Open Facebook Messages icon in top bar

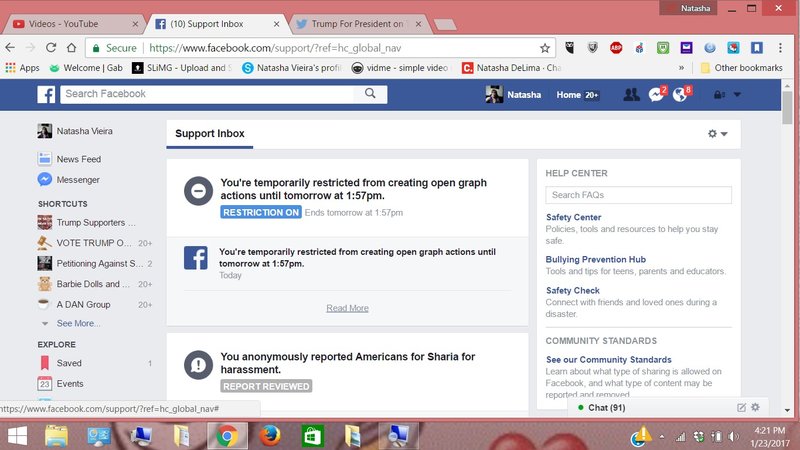[657, 94]
